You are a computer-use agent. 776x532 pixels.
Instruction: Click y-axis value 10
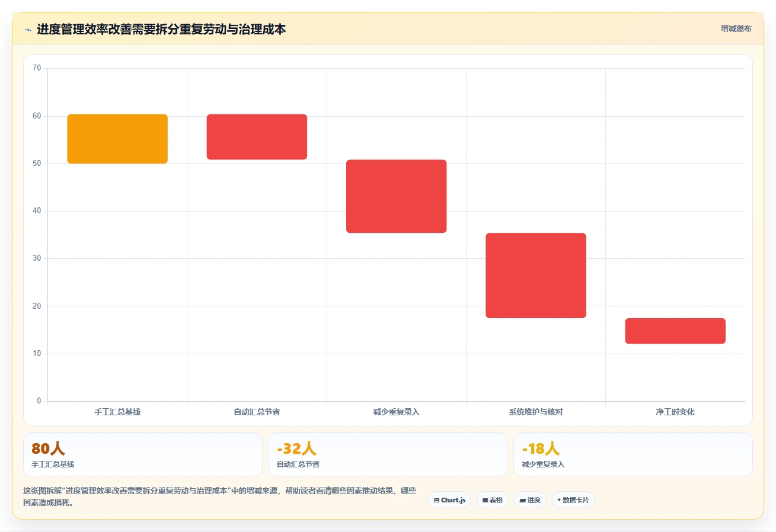point(37,354)
